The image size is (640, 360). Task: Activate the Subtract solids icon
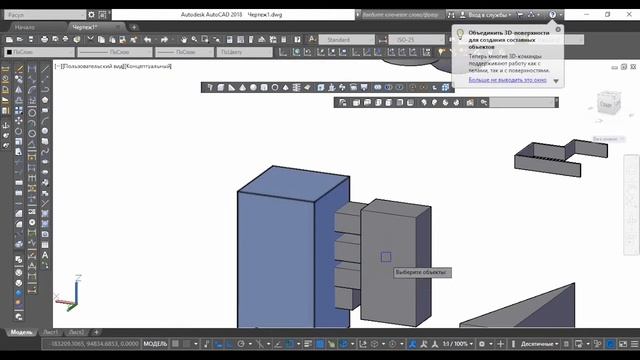pyautogui.click(x=388, y=87)
